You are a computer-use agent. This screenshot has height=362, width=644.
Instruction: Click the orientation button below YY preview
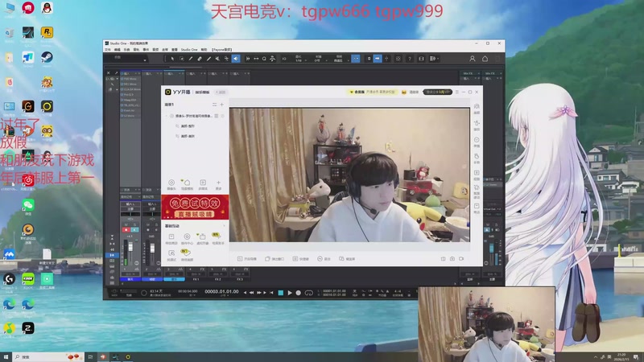click(x=348, y=259)
